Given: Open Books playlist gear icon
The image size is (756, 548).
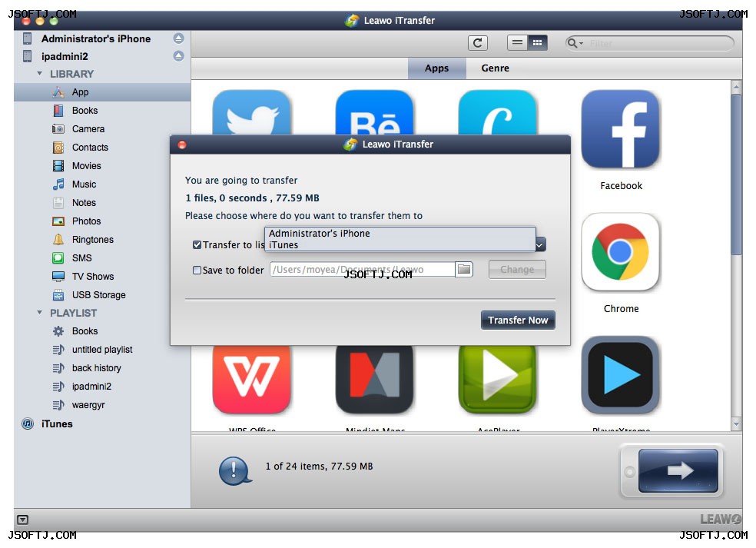Looking at the screenshot, I should click(58, 331).
